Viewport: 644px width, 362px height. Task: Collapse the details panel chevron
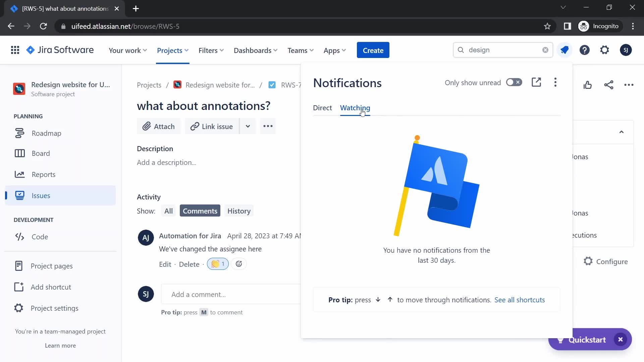(x=622, y=132)
